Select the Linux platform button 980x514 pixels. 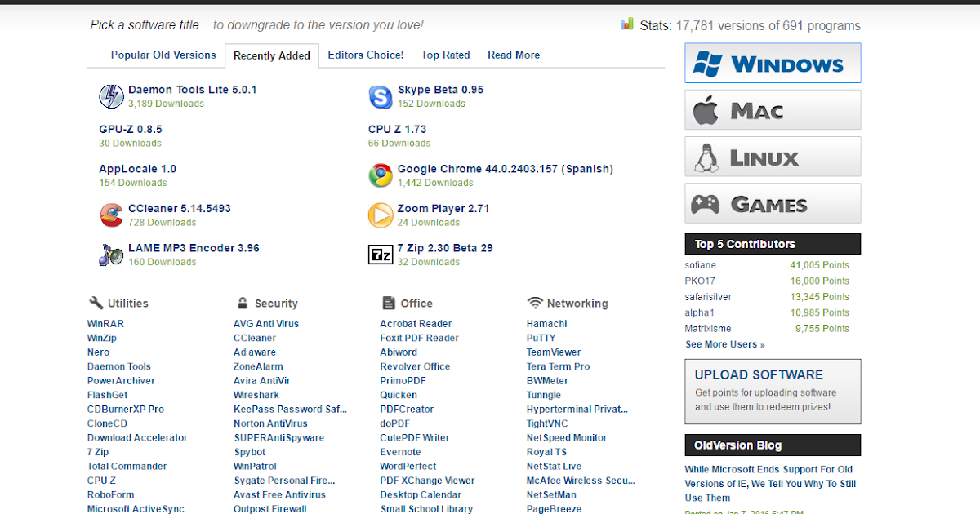(773, 157)
